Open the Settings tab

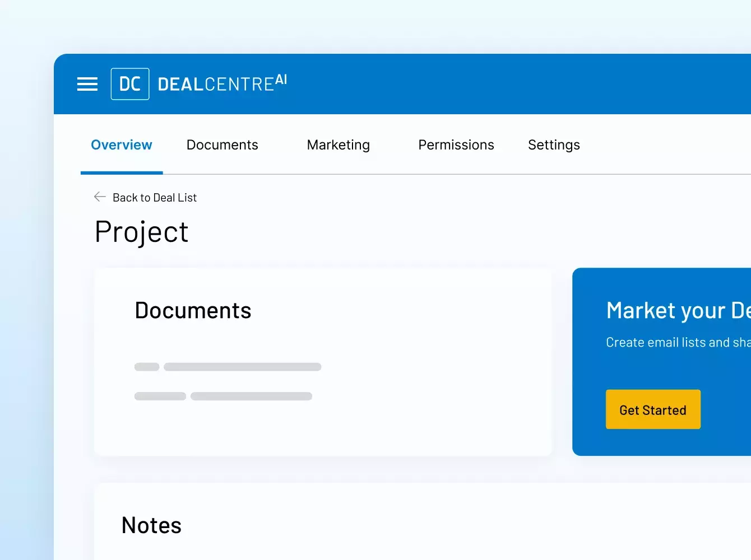[553, 145]
